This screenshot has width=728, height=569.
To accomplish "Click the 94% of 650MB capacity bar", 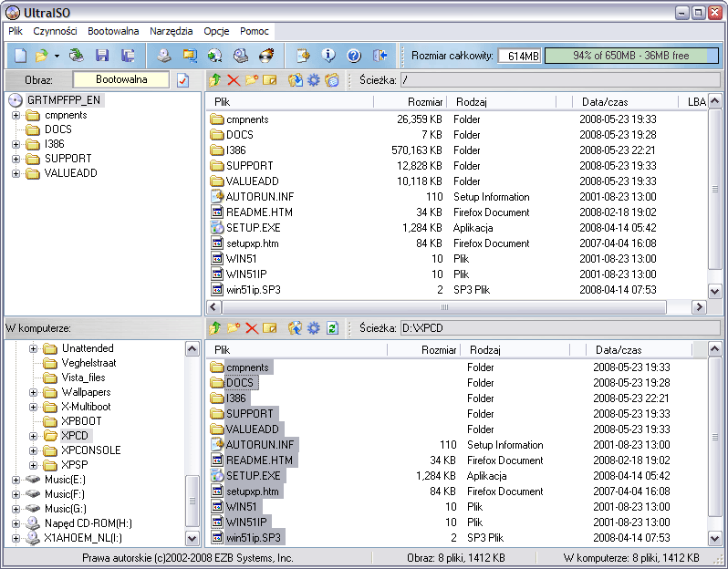I will 632,56.
